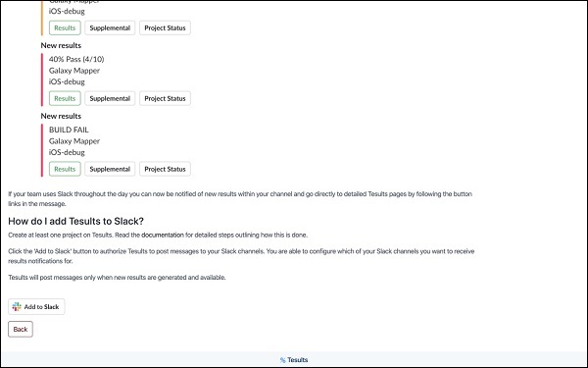Click the Tesults percent icon in footer
This screenshot has height=368, width=588.
(x=283, y=360)
